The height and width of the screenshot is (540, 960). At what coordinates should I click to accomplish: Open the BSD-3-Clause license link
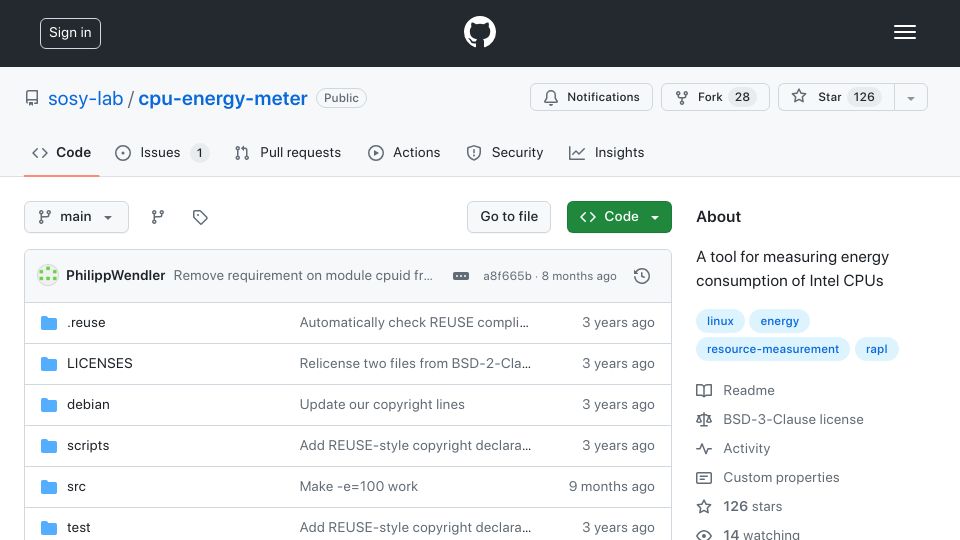pyautogui.click(x=793, y=419)
